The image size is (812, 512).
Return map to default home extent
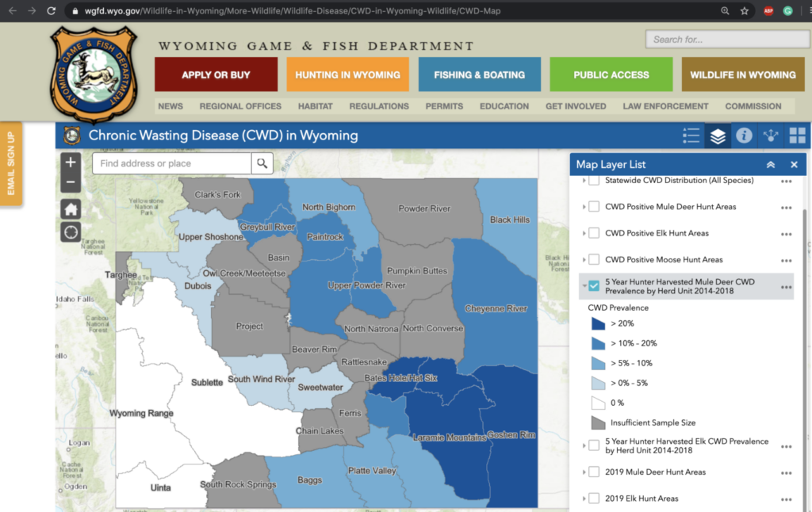[71, 209]
